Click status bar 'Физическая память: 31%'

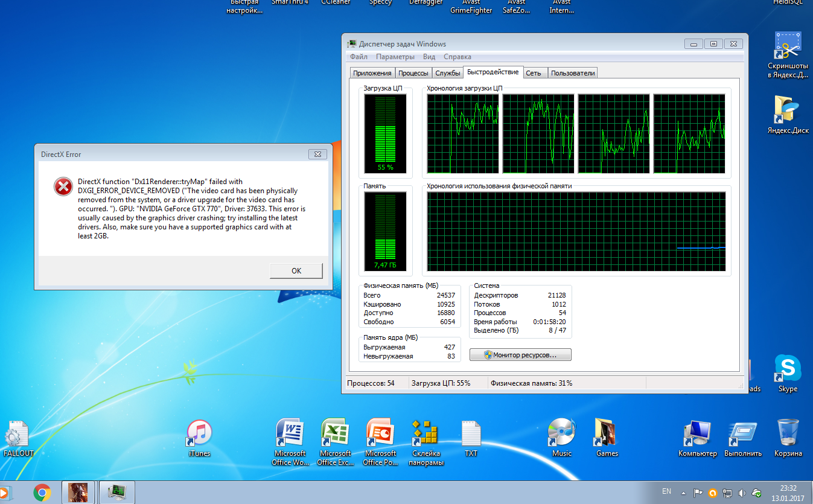(532, 383)
